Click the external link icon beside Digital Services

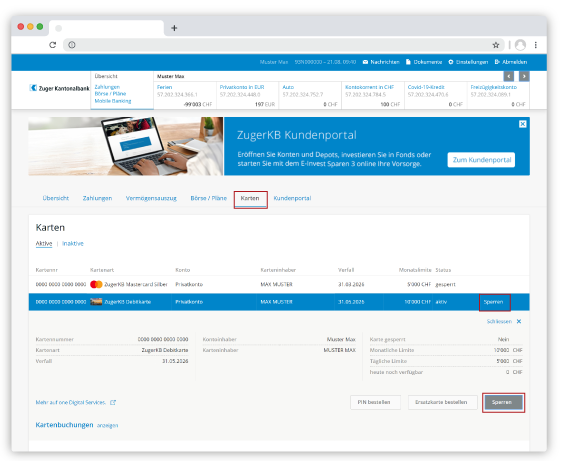[113, 402]
